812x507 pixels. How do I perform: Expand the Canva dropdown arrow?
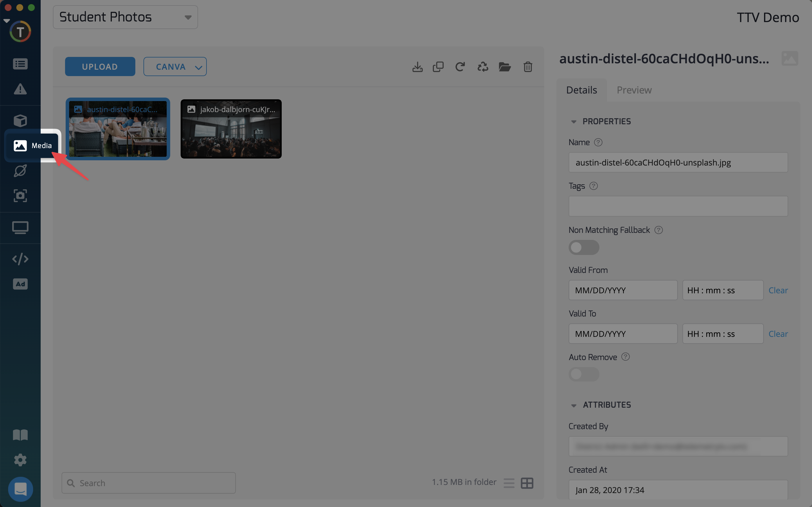(198, 67)
